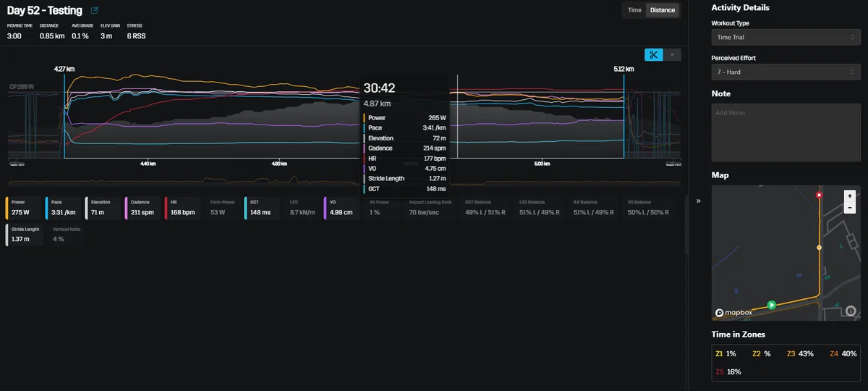Toggle the HR metric tile
868x391 pixels.
[182, 208]
